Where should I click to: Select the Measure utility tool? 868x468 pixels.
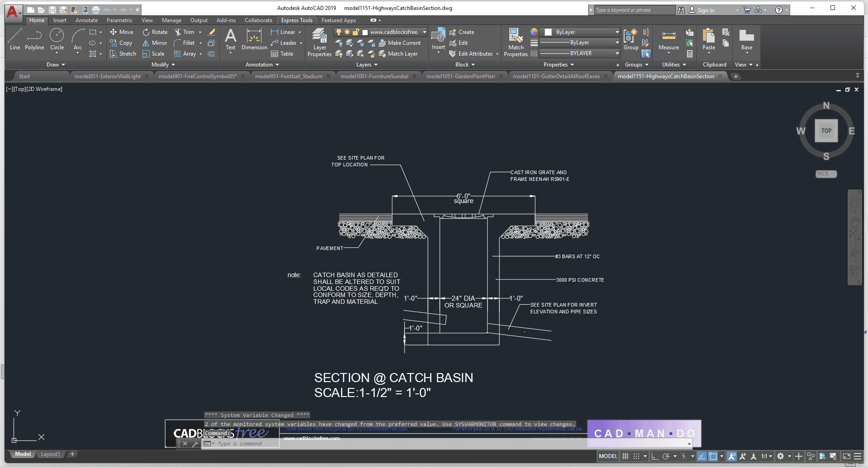669,40
